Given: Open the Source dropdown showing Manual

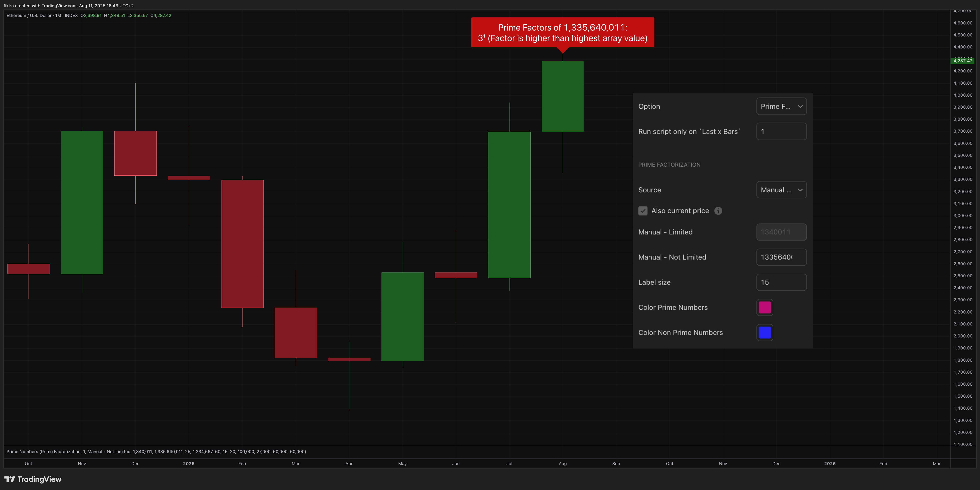Looking at the screenshot, I should click(781, 190).
